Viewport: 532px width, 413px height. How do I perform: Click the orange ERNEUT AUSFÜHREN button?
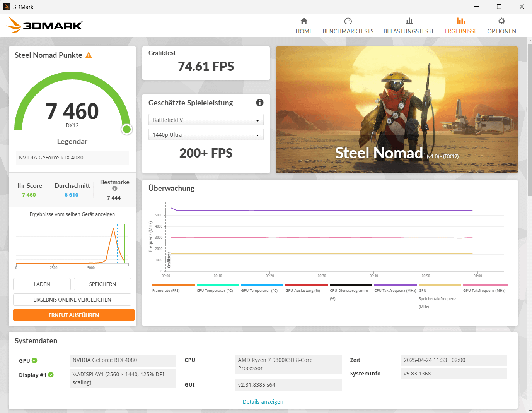coord(74,315)
